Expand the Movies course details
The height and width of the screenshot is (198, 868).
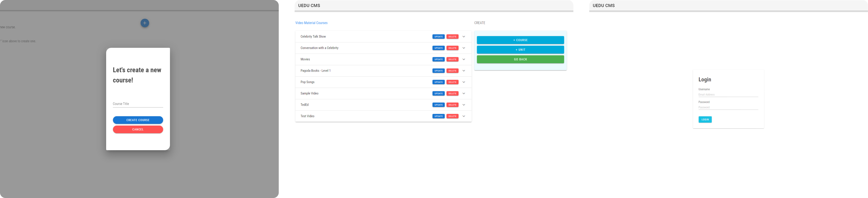pos(464,59)
